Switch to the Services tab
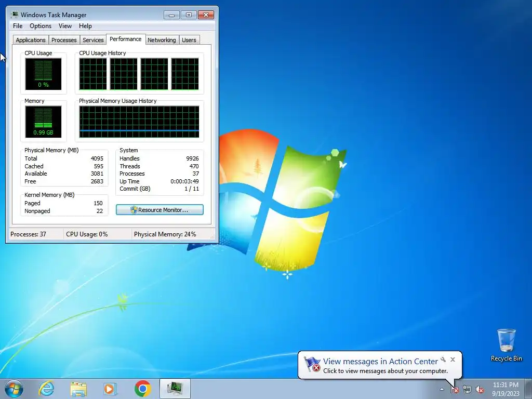Image resolution: width=532 pixels, height=399 pixels. coord(93,39)
